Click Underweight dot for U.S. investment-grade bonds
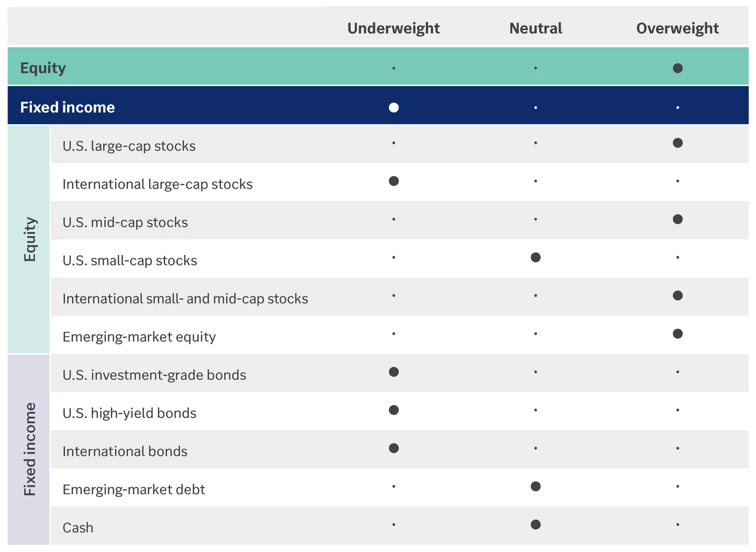This screenshot has height=552, width=756. pos(394,372)
